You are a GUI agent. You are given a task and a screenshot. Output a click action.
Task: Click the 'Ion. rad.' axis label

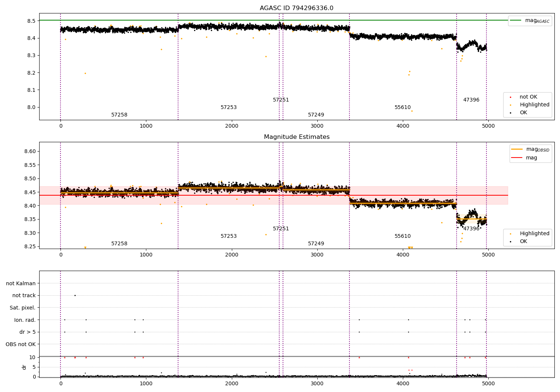click(25, 320)
